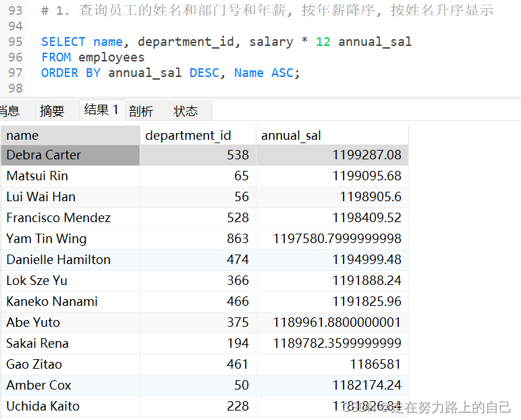This screenshot has height=420, width=521.
Task: Select the Francisco Mendez cell
Action: [70, 218]
